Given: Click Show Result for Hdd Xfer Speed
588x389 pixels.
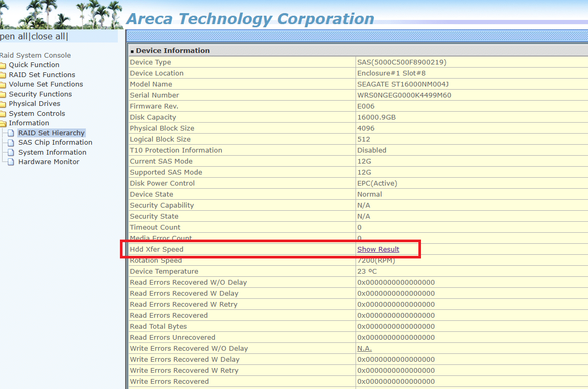Looking at the screenshot, I should (378, 250).
